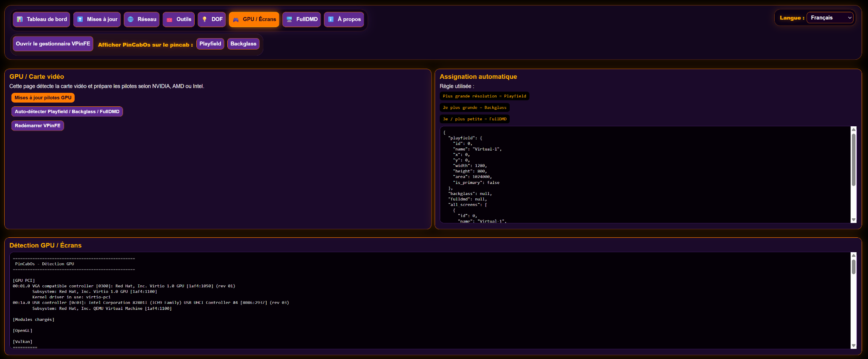The width and height of the screenshot is (868, 359).
Task: Open the Outils tab
Action: [x=179, y=19]
